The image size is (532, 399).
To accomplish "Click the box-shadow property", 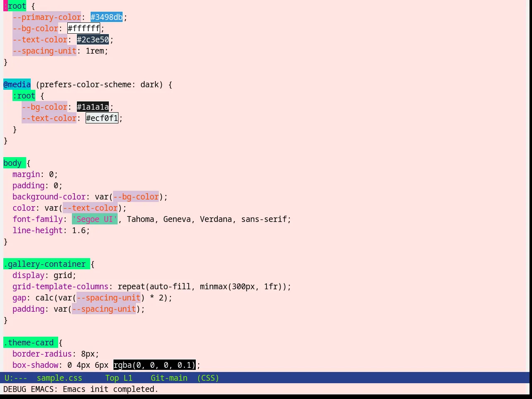I will tap(35, 365).
